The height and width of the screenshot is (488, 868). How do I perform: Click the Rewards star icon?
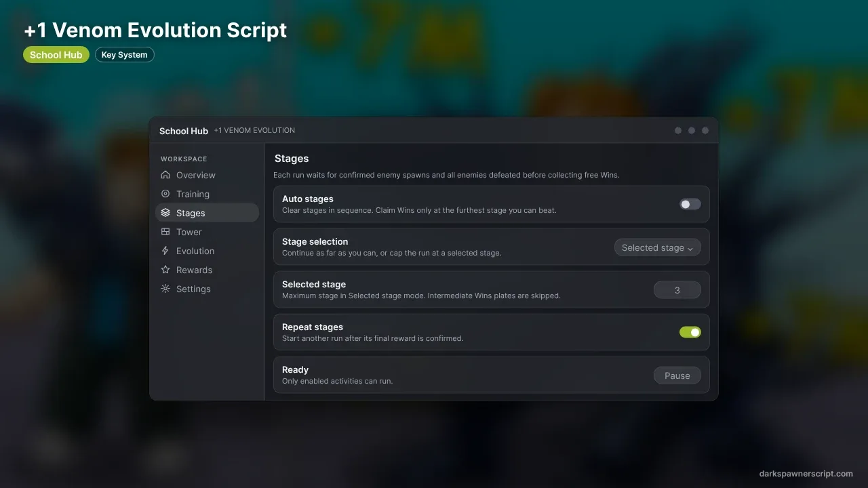click(165, 270)
